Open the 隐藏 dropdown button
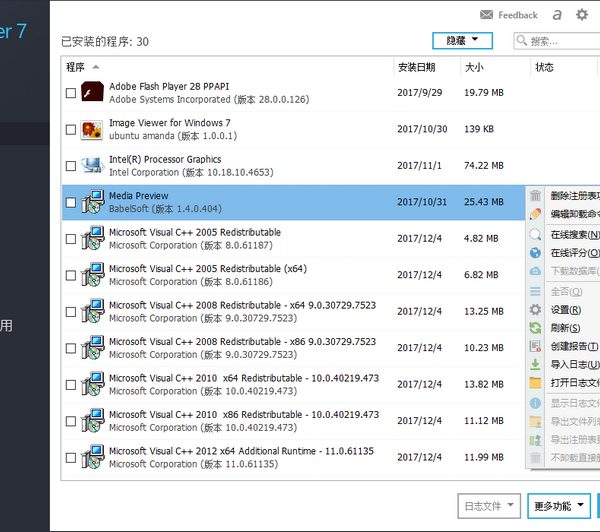The height and width of the screenshot is (532, 600). pyautogui.click(x=462, y=41)
